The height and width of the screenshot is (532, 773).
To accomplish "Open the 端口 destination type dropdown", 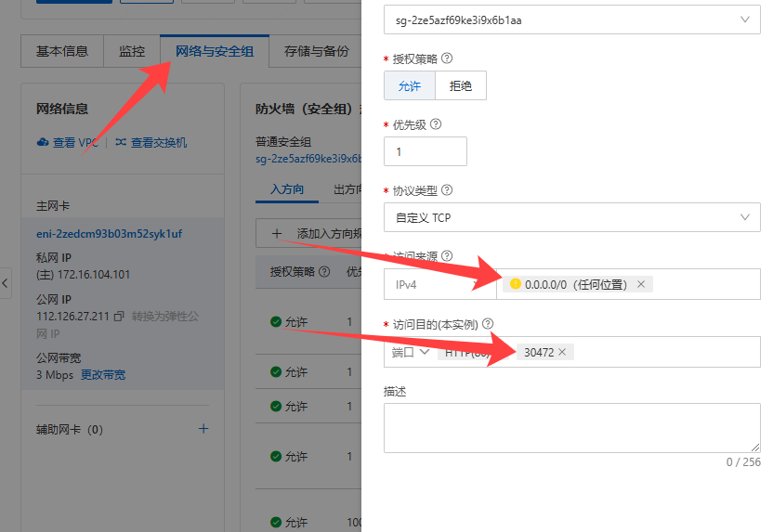I will click(409, 352).
